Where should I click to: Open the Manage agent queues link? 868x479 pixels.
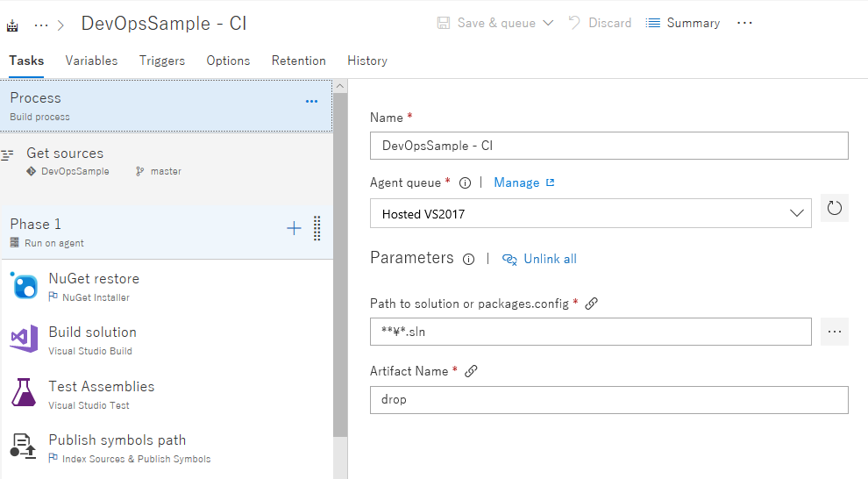pos(516,182)
